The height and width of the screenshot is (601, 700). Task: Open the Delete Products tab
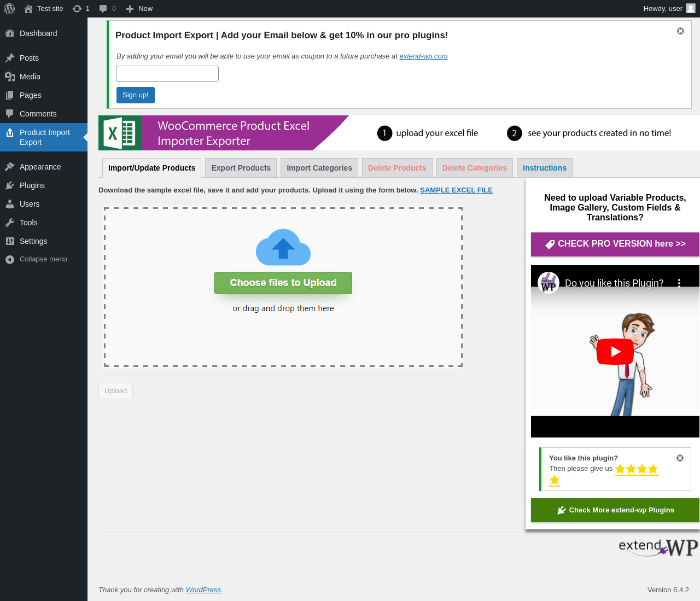[x=397, y=168]
